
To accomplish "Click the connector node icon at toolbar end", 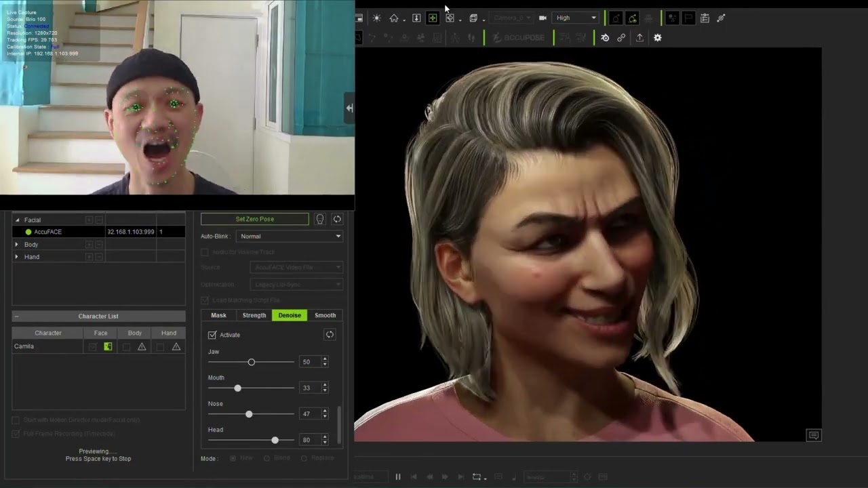I will [x=721, y=18].
